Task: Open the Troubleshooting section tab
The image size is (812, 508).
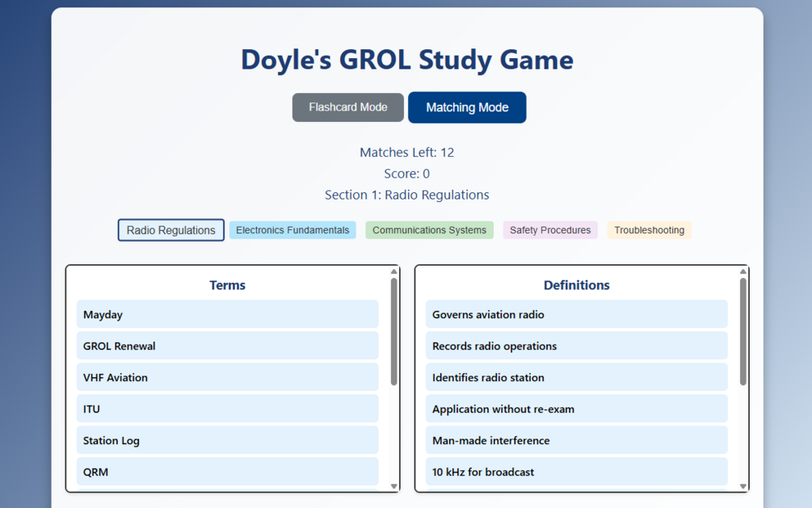Action: [x=649, y=230]
